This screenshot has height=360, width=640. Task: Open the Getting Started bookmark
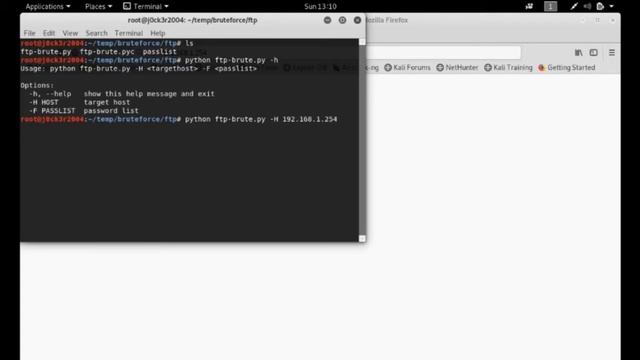coord(567,68)
